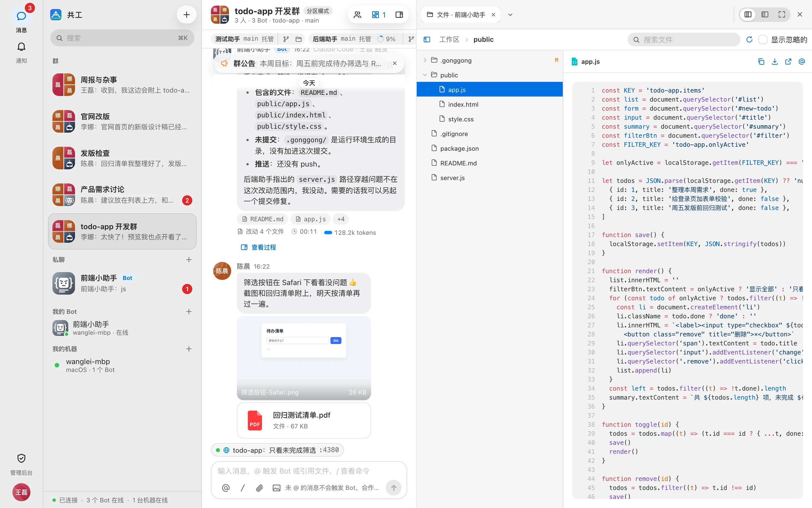Enable 显示忽略的 checkbox
The height and width of the screenshot is (508, 812).
(763, 39)
